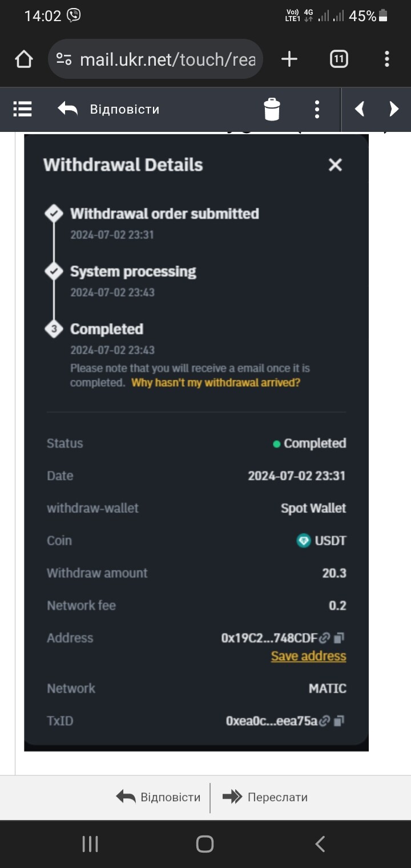The height and width of the screenshot is (868, 411).
Task: Tap bottom Відповісти reply button
Action: tap(158, 797)
